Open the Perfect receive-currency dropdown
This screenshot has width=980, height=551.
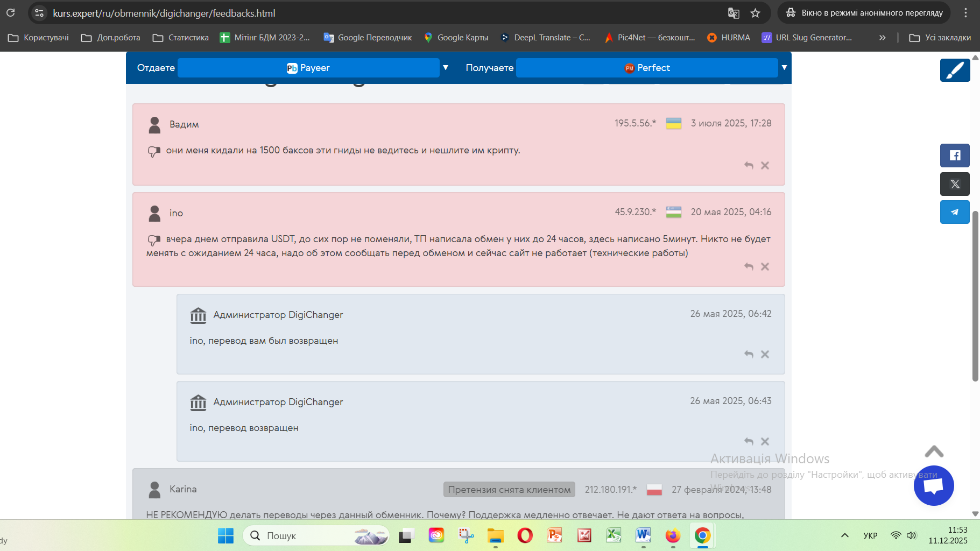pyautogui.click(x=647, y=68)
